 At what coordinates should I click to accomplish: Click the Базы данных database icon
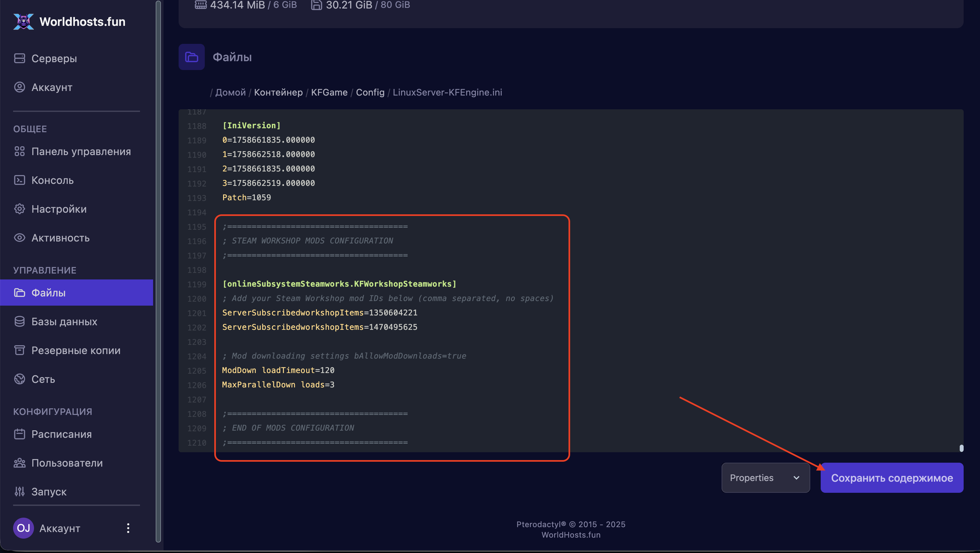(19, 322)
